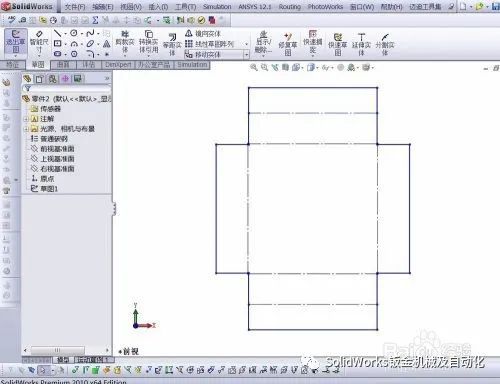This screenshot has height=384, width=500.
Task: Click Extend Entities (延伸实体)
Action: (x=361, y=44)
